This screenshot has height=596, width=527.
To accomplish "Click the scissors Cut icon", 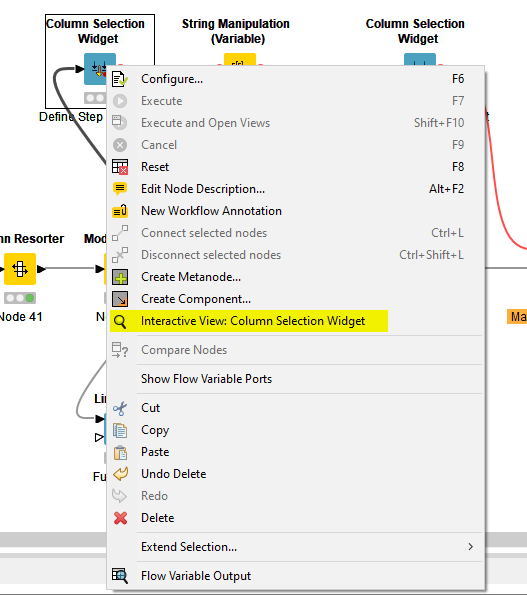I will (120, 409).
